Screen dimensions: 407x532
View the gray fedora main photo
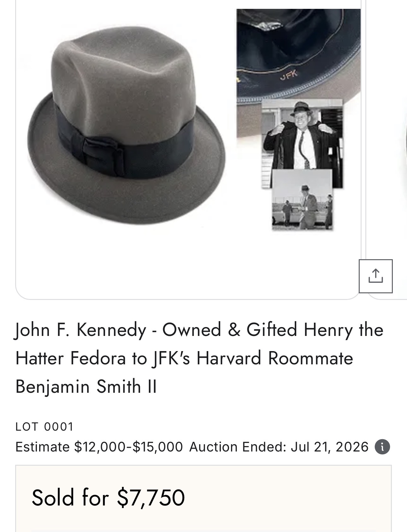click(x=127, y=125)
